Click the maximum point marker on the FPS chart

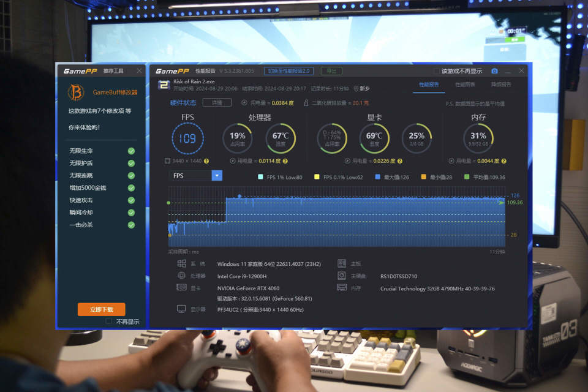tap(239, 196)
